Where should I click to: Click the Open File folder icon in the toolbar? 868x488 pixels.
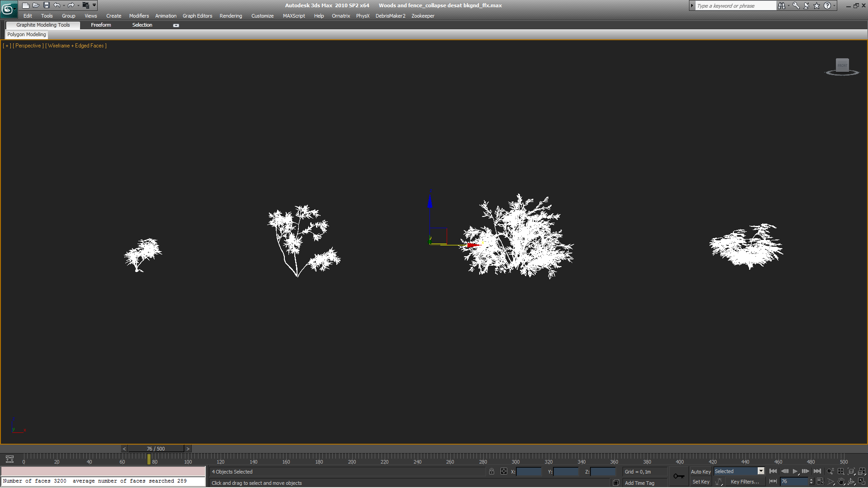click(x=36, y=5)
